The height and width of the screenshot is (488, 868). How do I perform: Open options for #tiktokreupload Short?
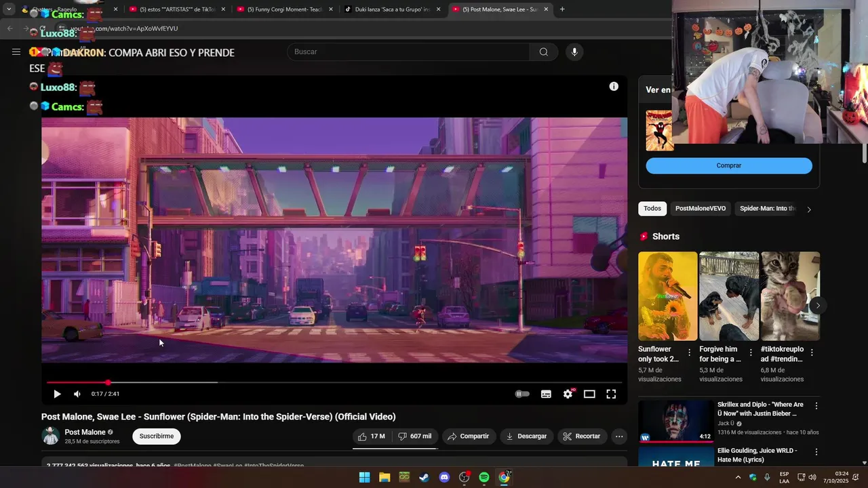point(812,352)
